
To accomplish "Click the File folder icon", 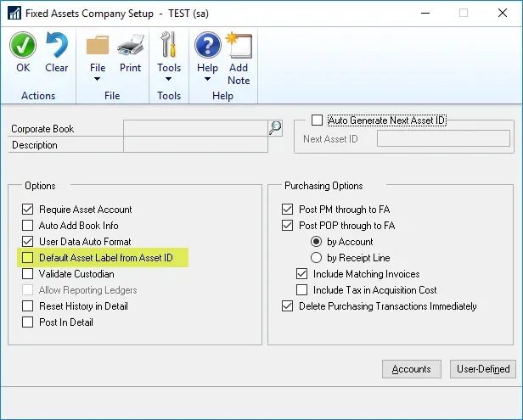I will 98,46.
